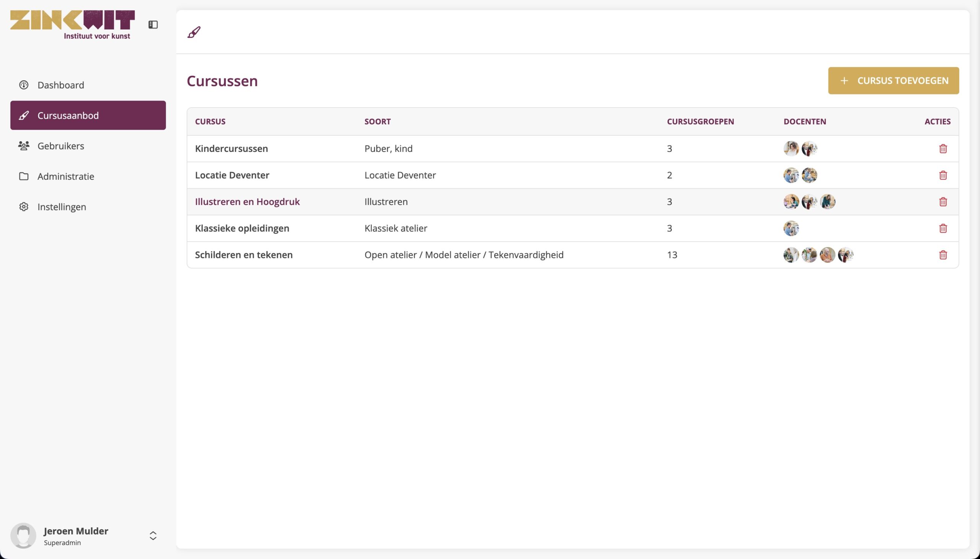Image resolution: width=980 pixels, height=559 pixels.
Task: Click Jeroen Mulder's profile avatar
Action: 23,535
